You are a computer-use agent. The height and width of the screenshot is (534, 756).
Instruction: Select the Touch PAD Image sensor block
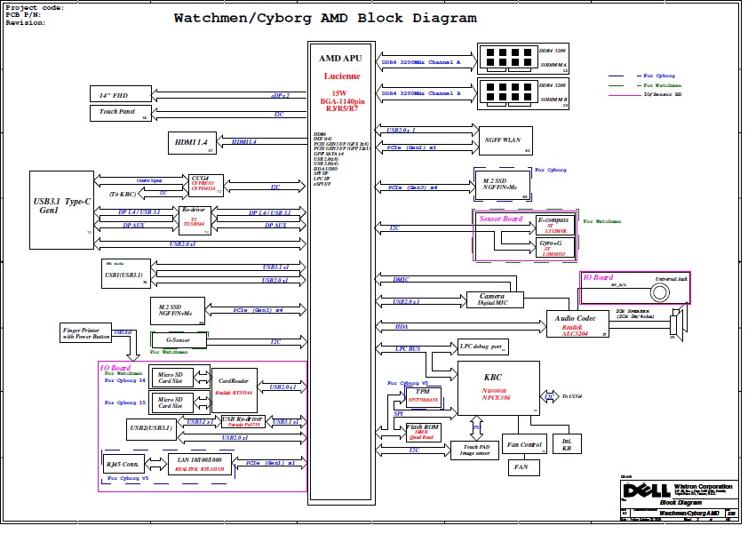(x=474, y=450)
